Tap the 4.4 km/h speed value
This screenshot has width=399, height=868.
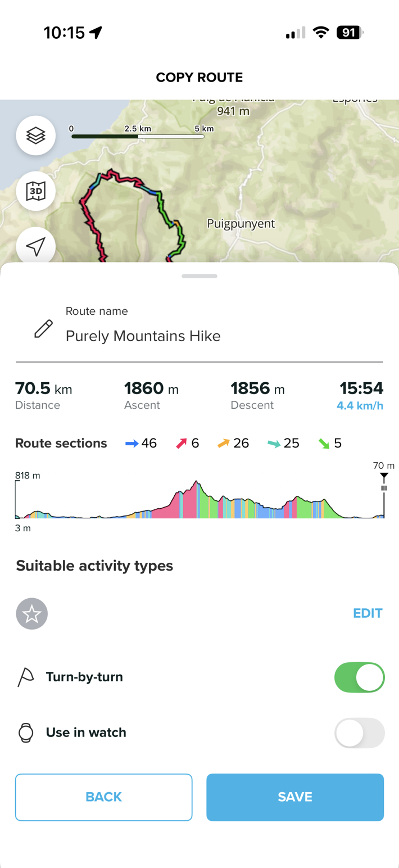pyautogui.click(x=360, y=406)
